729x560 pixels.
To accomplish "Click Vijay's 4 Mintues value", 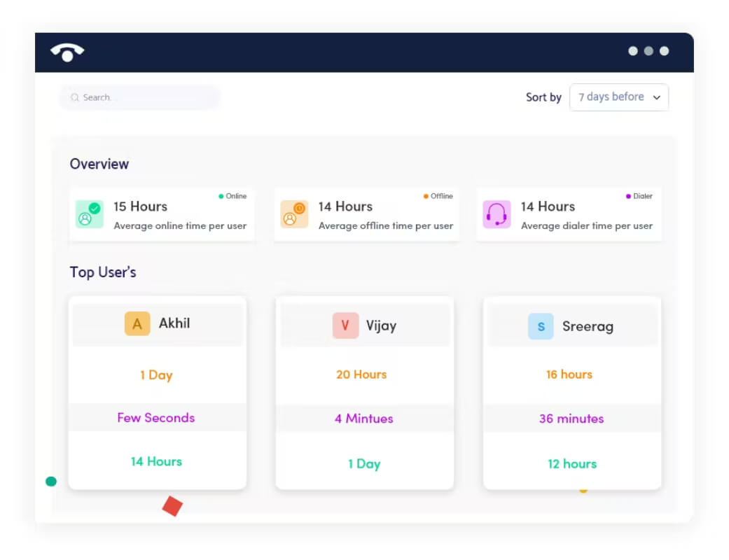I will point(364,419).
